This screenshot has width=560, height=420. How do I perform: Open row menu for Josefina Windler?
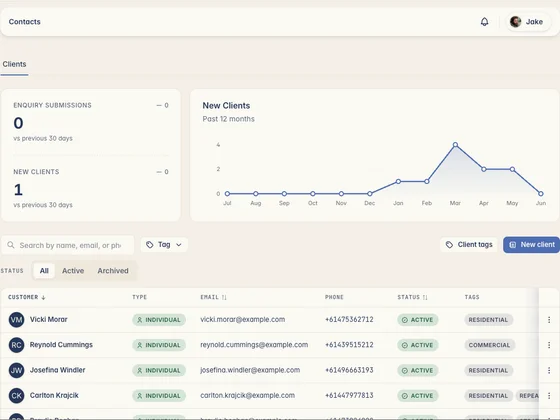[x=549, y=370]
